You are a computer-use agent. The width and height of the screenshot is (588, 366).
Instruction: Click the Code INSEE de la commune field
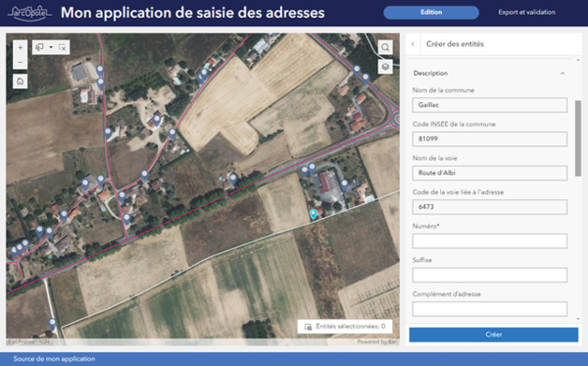point(490,139)
